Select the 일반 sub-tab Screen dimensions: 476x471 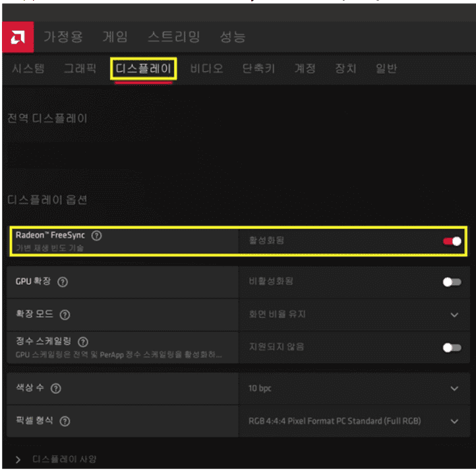point(386,69)
